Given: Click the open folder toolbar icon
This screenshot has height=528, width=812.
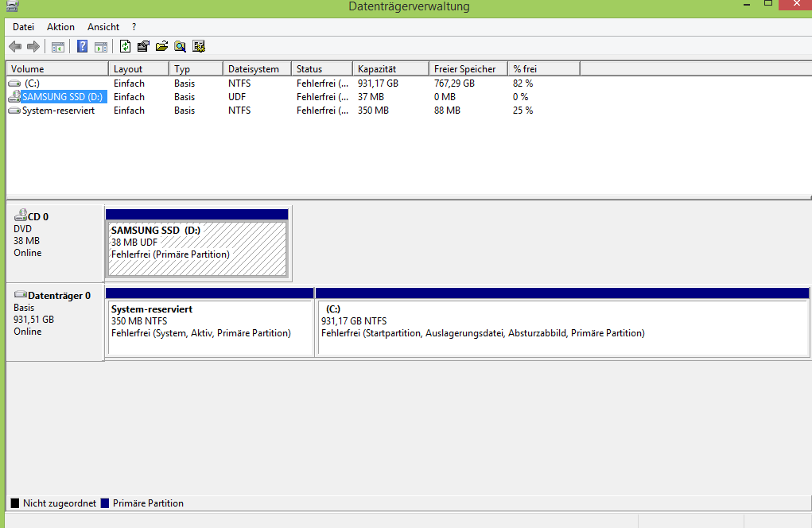Looking at the screenshot, I should (161, 46).
